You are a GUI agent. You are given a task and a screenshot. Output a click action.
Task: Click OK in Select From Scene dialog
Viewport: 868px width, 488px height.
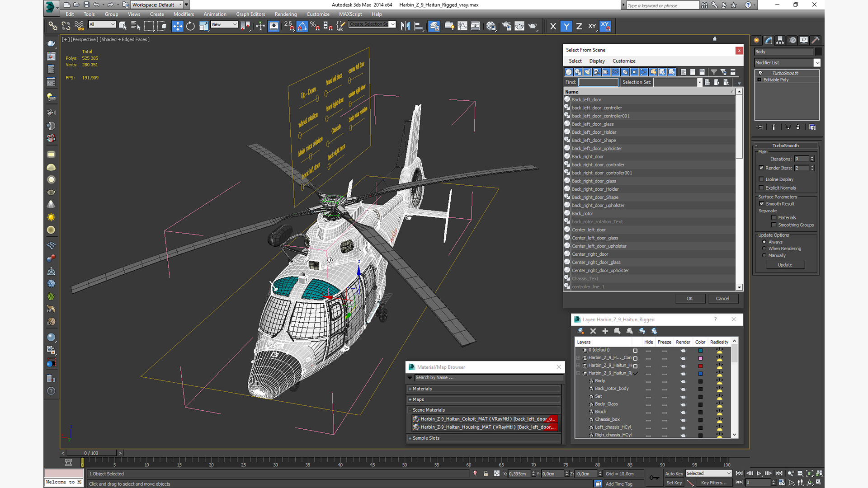(689, 299)
